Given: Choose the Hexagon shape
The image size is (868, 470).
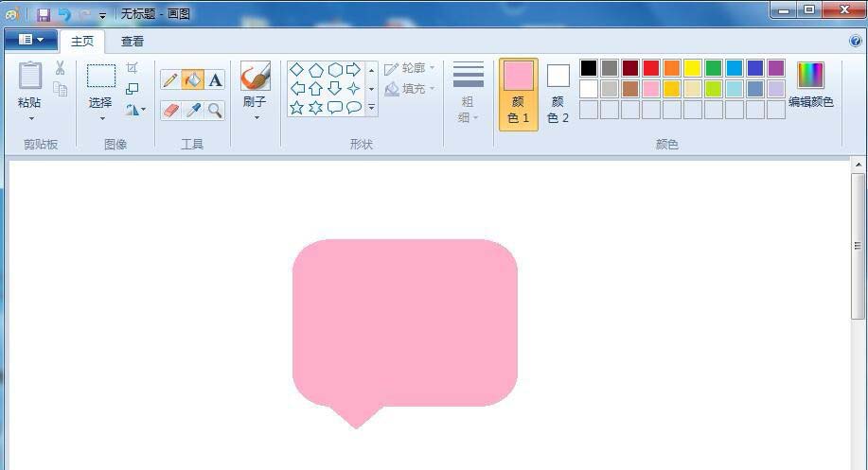Looking at the screenshot, I should [x=335, y=70].
